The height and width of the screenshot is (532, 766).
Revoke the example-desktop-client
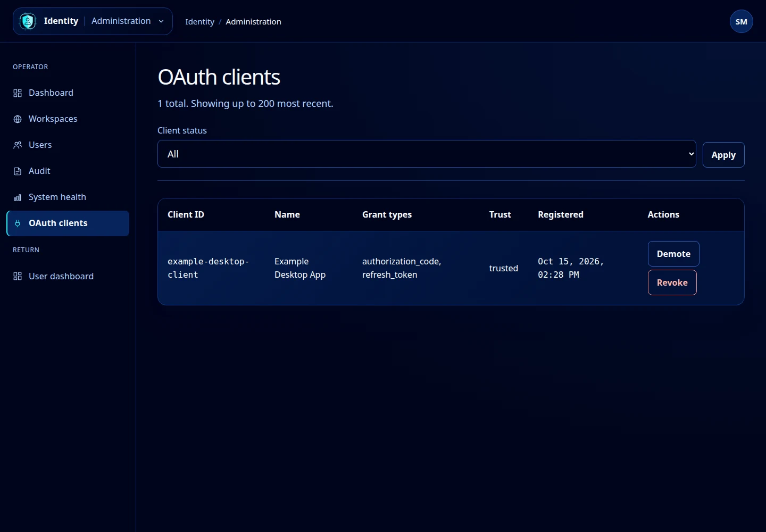click(x=672, y=282)
